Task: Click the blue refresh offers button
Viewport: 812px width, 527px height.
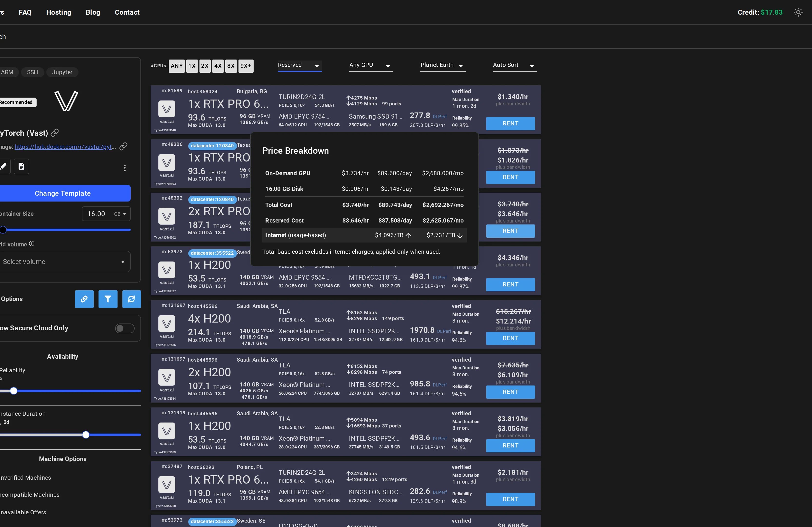Action: point(131,299)
